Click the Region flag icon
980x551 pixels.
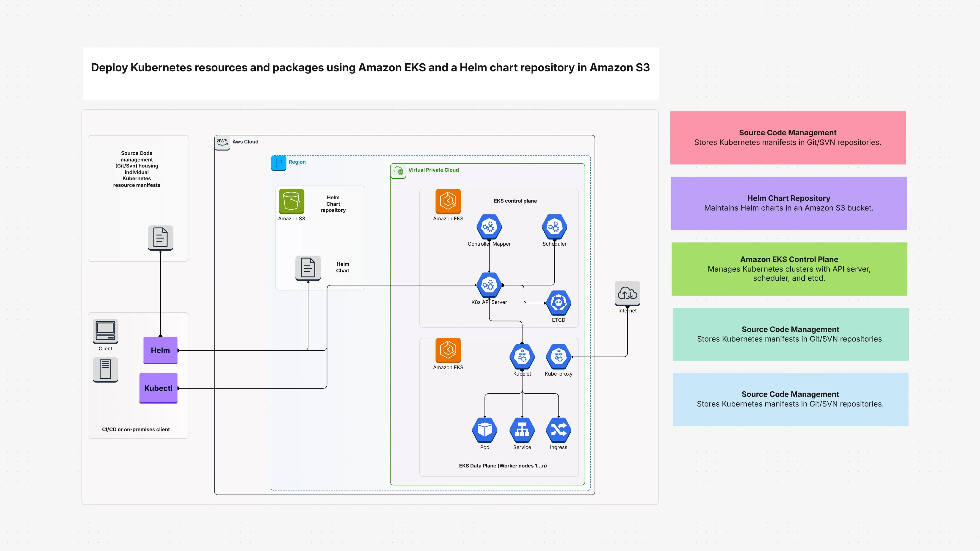click(x=278, y=162)
